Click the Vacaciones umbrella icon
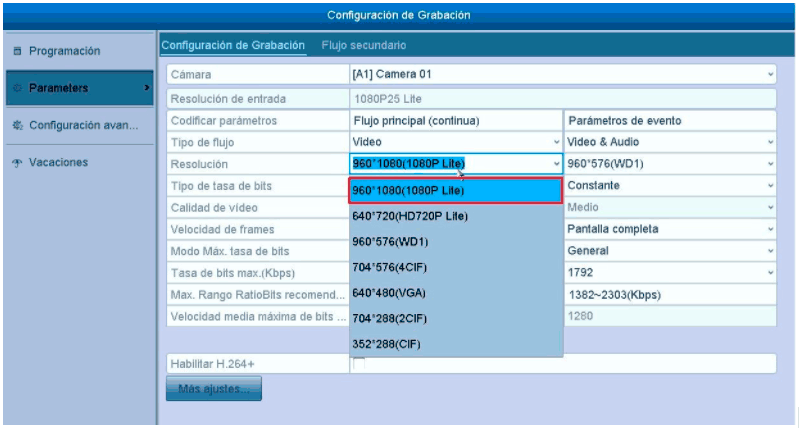799x428 pixels. coord(17,162)
